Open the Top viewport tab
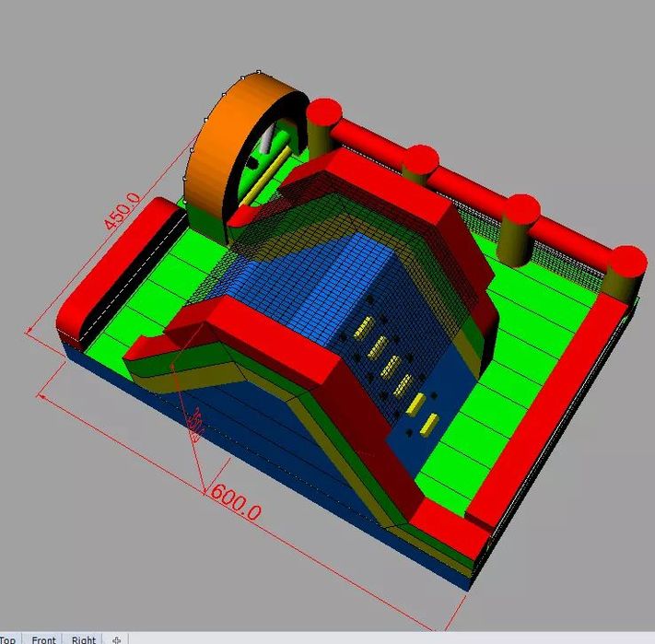Image resolution: width=655 pixels, height=644 pixels. click(9, 639)
